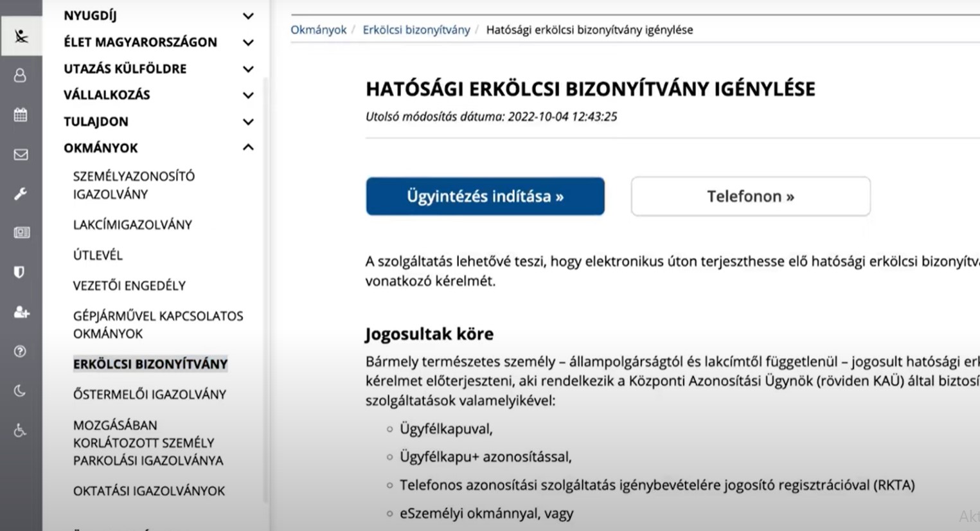This screenshot has height=531, width=980.
Task: Click the Telefonon button
Action: (751, 196)
